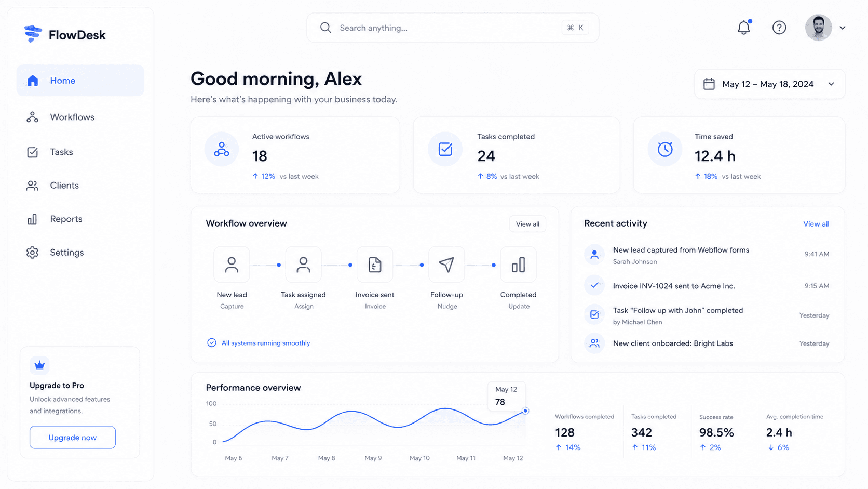The image size is (868, 489).
Task: Select the Follow-up paper plane icon
Action: pos(446,265)
